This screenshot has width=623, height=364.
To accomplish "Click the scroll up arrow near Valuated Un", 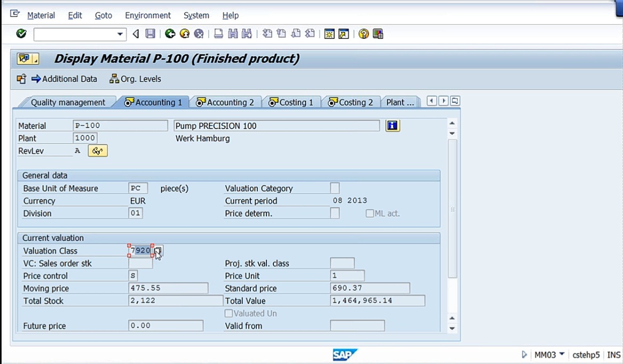I will click(452, 318).
